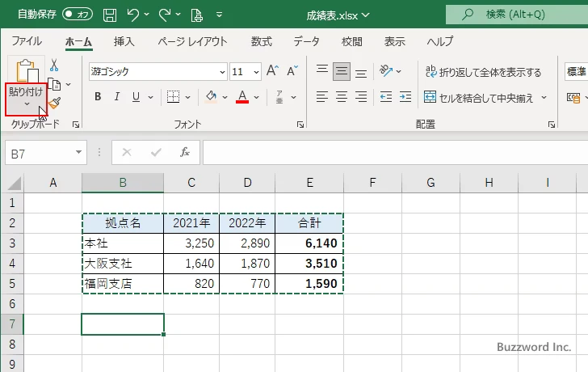Click in the formula bar
The image size is (588, 372).
pyautogui.click(x=395, y=152)
